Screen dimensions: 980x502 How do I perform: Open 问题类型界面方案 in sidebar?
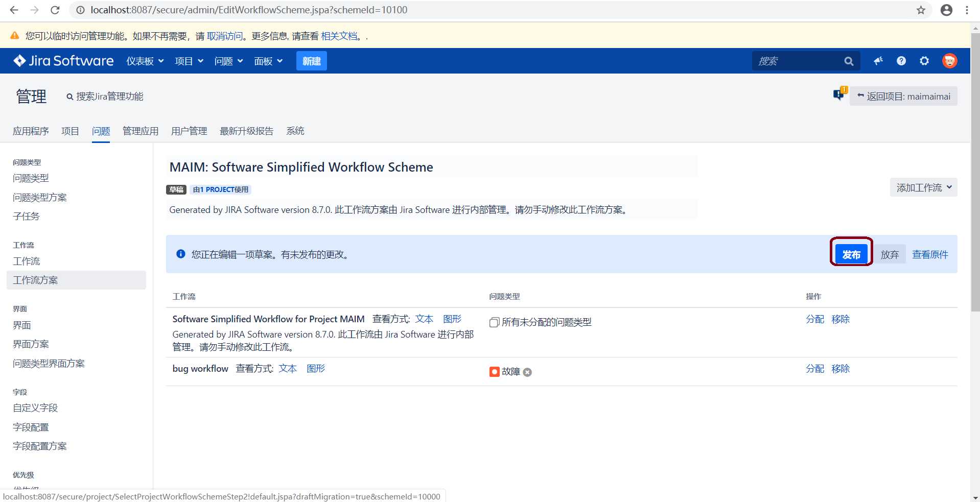[49, 363]
